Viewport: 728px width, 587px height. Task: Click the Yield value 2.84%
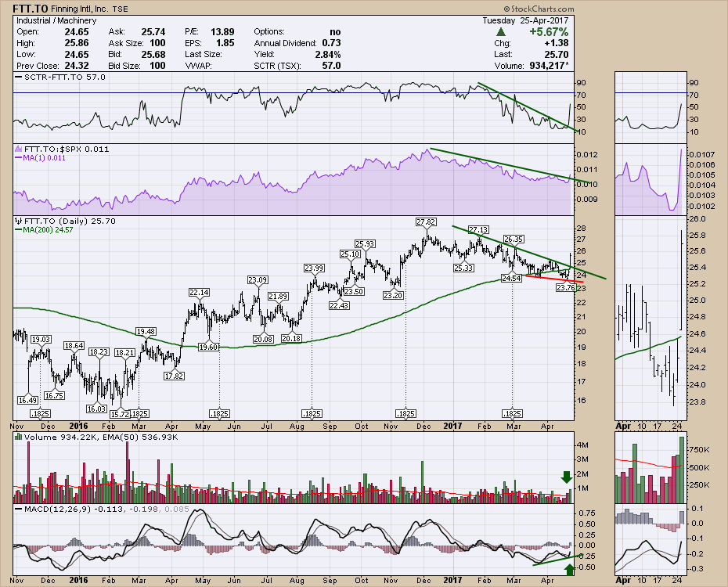328,54
